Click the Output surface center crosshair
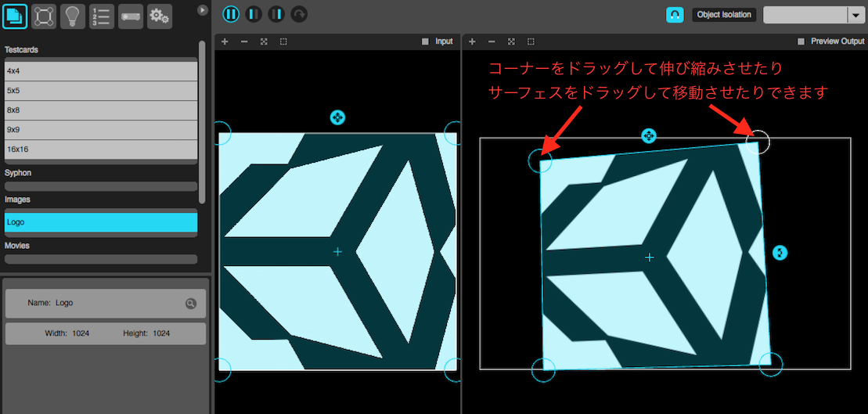Image resolution: width=868 pixels, height=414 pixels. [x=650, y=257]
